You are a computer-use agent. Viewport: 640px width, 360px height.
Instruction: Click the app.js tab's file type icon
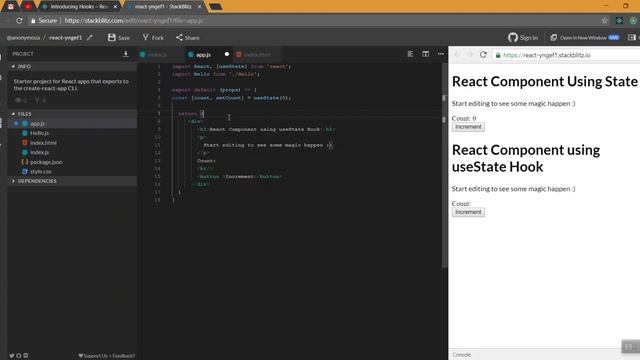(191, 54)
